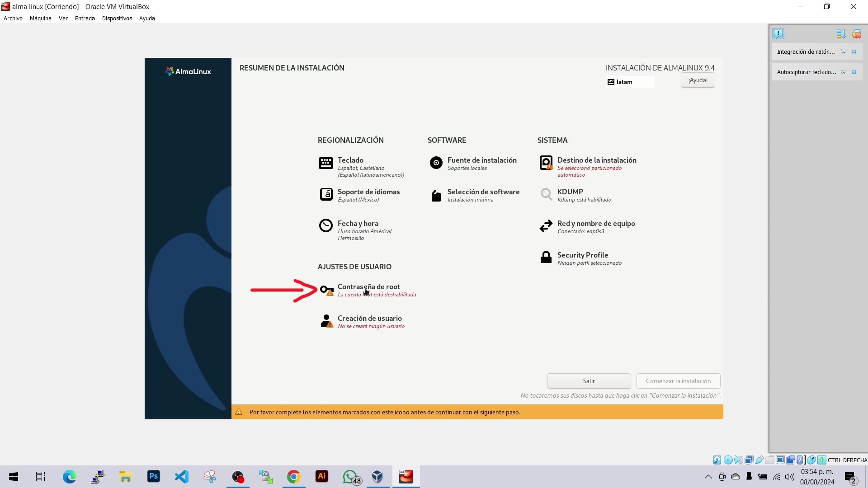Image resolution: width=868 pixels, height=488 pixels.
Task: Click the mouse integration status icon
Action: tap(811, 460)
